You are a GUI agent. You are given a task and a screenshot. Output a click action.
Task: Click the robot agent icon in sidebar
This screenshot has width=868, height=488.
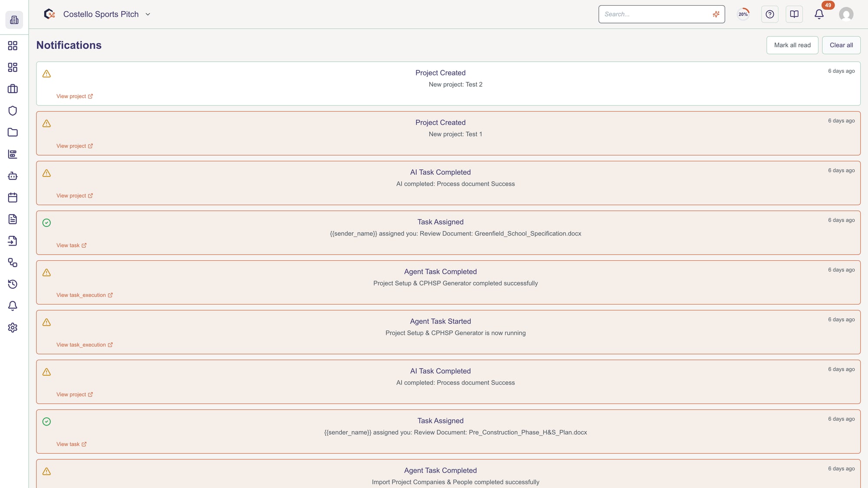pos(13,176)
